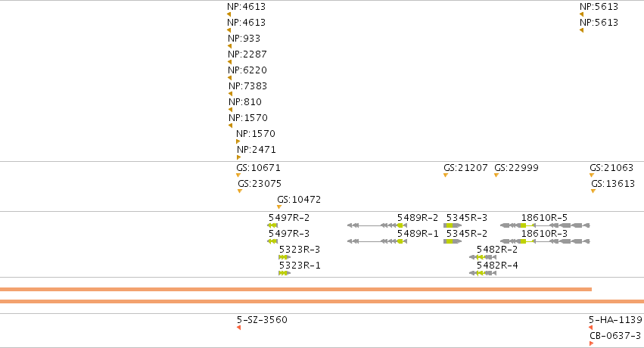Click the 5-SZ-3560 label
Image resolution: width=644 pixels, height=348 pixels.
(x=262, y=320)
